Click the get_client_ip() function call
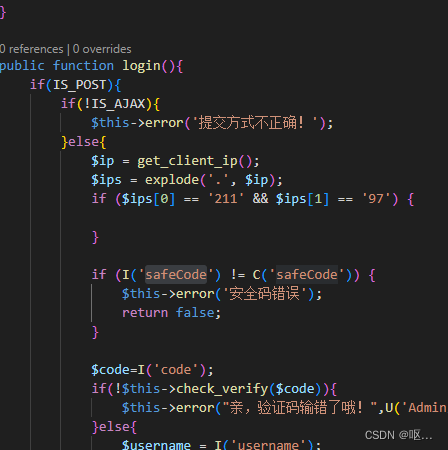The height and width of the screenshot is (450, 448). click(x=195, y=161)
